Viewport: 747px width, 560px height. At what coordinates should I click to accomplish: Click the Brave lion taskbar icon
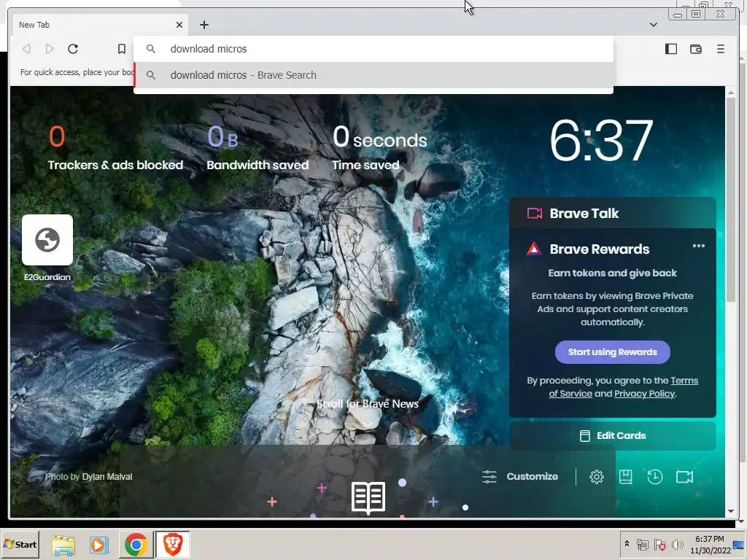[172, 545]
